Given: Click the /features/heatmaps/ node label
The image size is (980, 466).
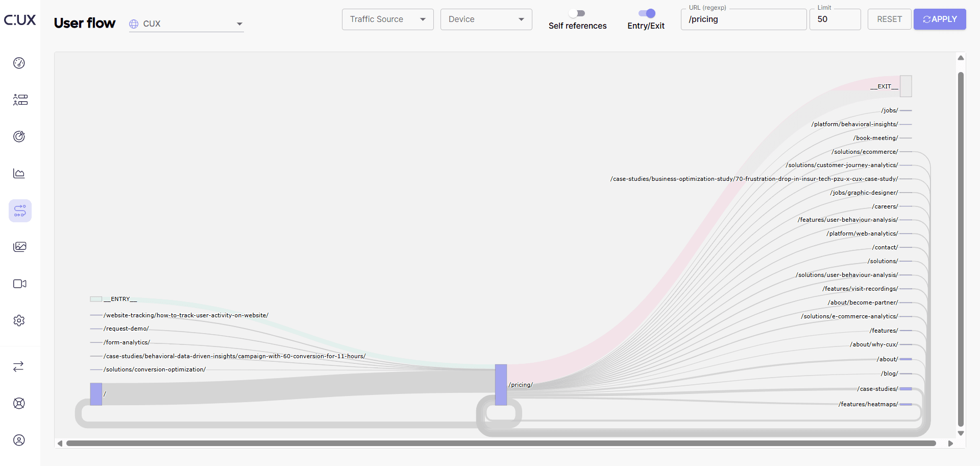Looking at the screenshot, I should coord(868,404).
